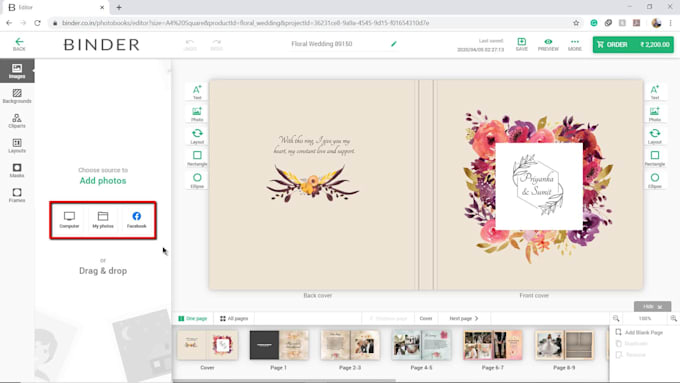Open the Chrome three-dot menu
This screenshot has width=680, height=383.
670,23
